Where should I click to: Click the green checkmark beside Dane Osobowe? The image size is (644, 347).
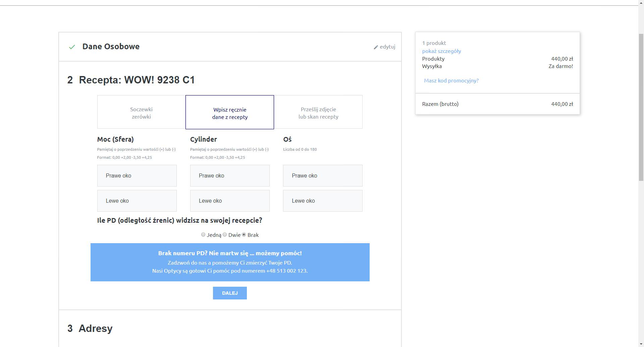click(72, 47)
